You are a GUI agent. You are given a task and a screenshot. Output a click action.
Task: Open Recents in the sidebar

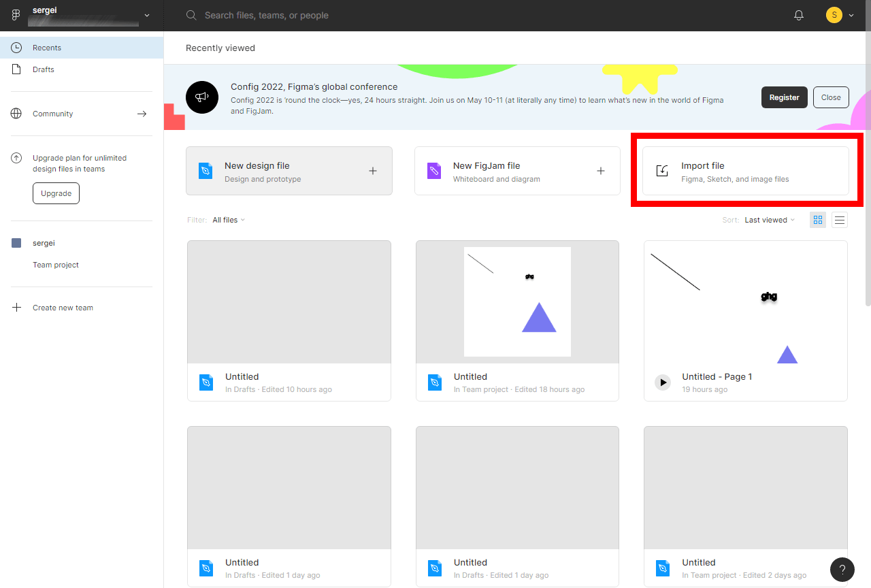coord(82,48)
